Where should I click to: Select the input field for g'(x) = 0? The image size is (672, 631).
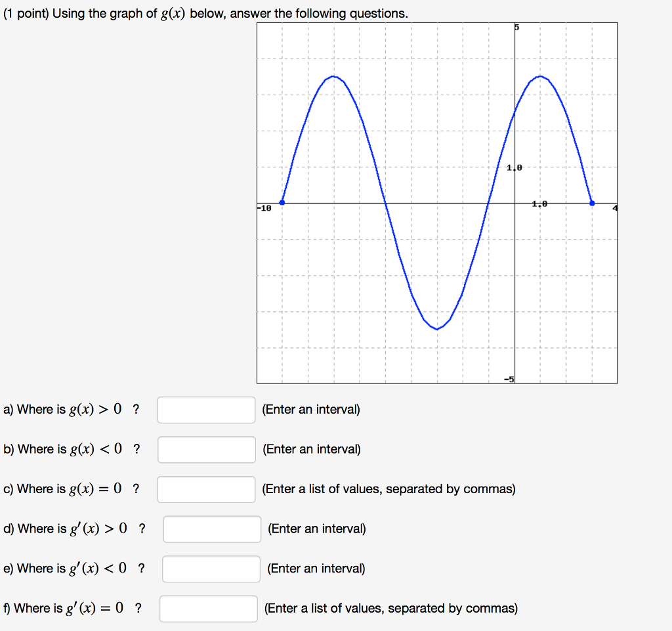tap(209, 609)
